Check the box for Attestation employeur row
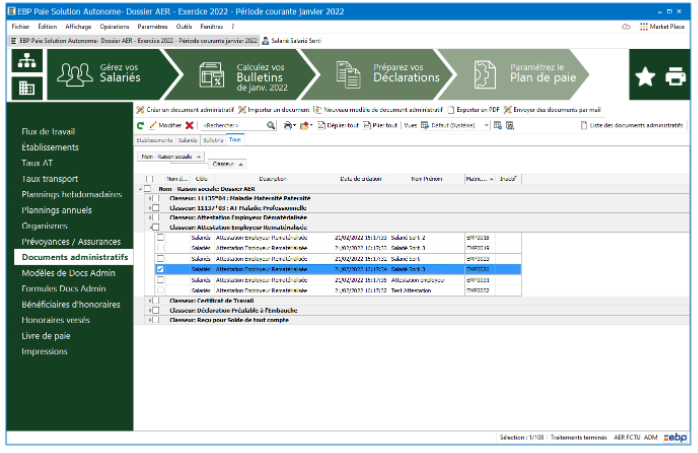 point(160,280)
